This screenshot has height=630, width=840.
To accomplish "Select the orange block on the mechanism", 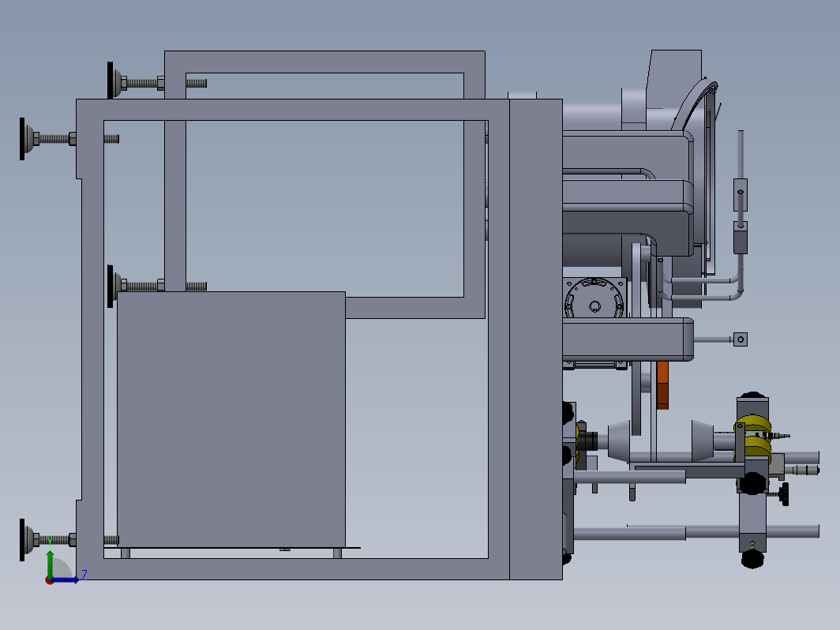I will pyautogui.click(x=662, y=385).
